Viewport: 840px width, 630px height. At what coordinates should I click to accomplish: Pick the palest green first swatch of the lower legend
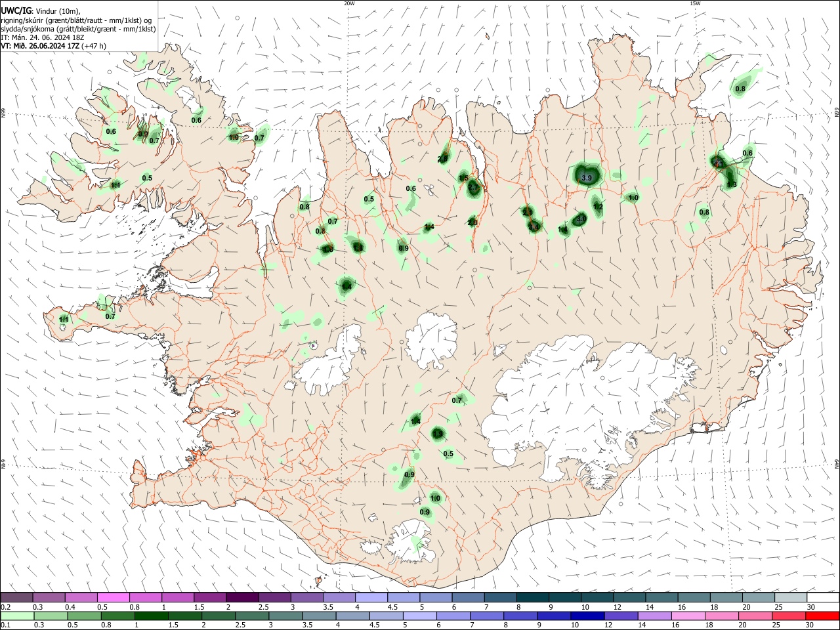16,617
